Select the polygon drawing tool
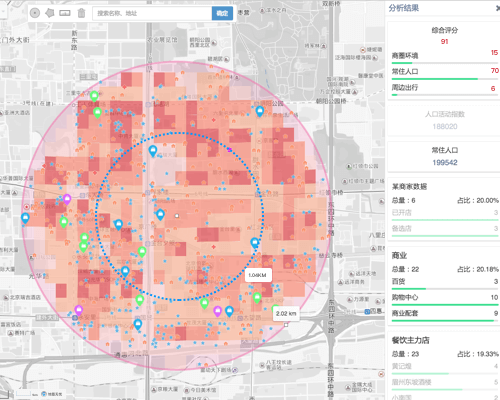 (50, 13)
